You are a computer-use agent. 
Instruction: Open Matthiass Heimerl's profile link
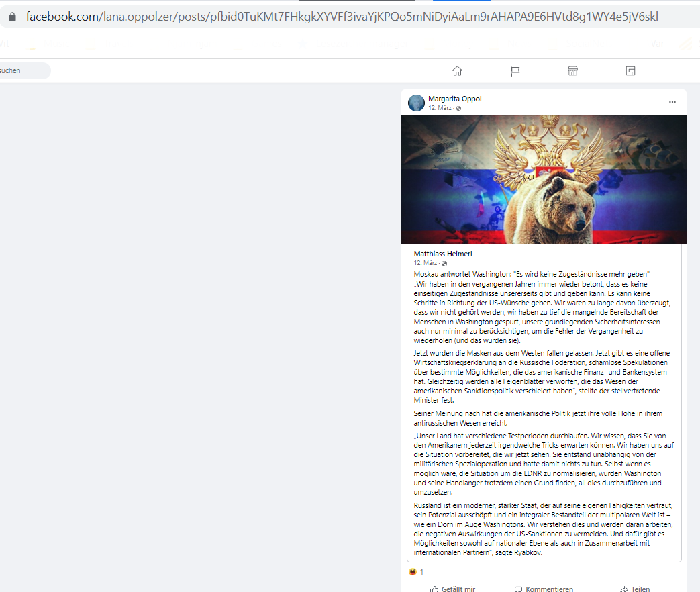tap(443, 254)
